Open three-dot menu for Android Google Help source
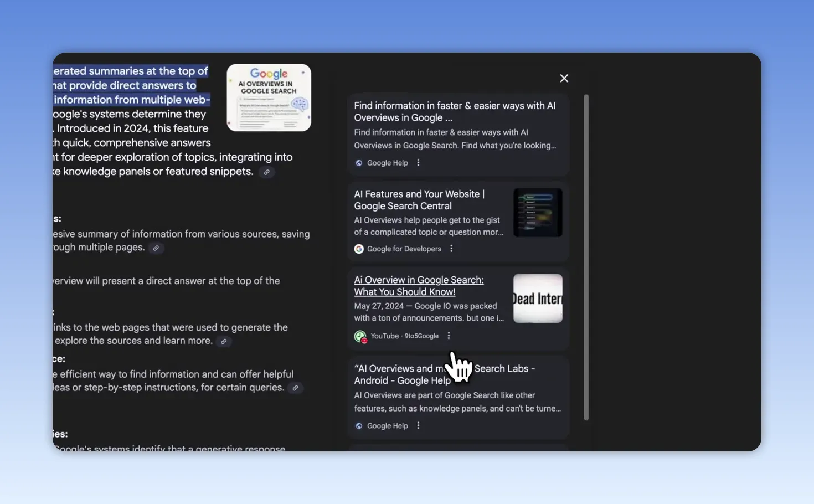The image size is (814, 504). [x=418, y=425]
